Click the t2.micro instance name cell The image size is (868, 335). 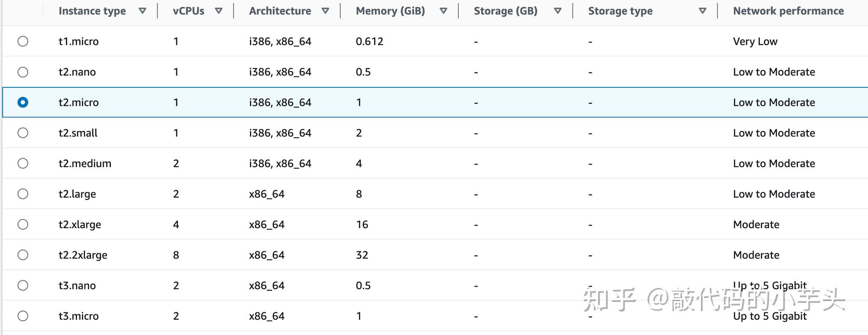tap(79, 103)
